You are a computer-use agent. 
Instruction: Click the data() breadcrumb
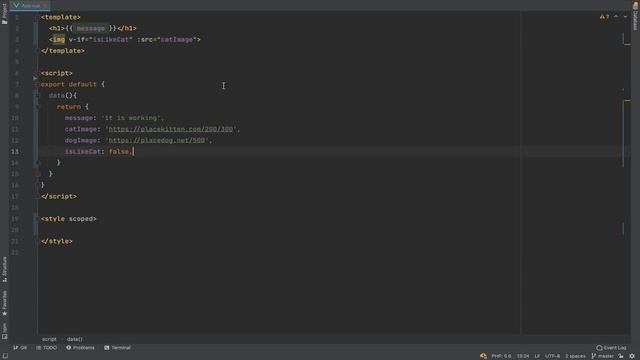[x=75, y=339]
